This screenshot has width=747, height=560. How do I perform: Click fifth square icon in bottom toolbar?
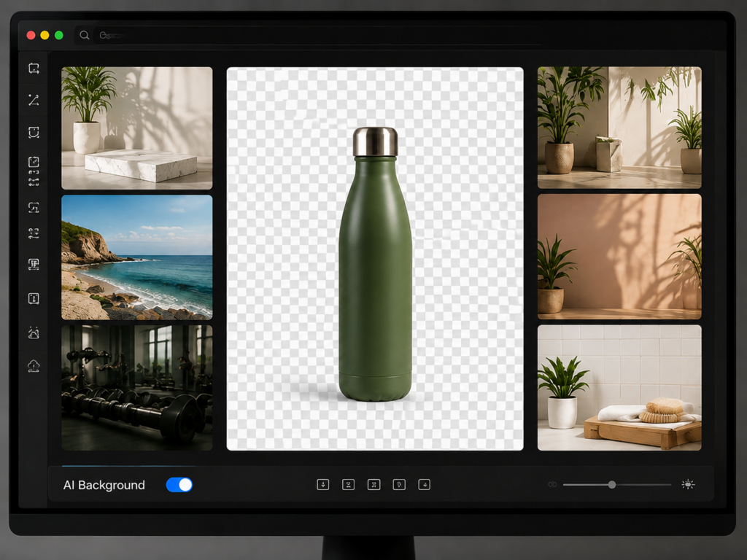(x=425, y=485)
